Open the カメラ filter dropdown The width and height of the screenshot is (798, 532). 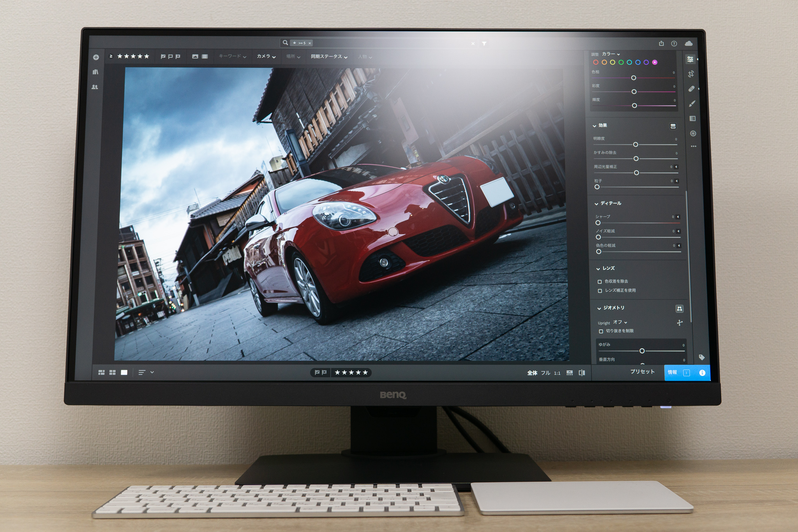267,56
